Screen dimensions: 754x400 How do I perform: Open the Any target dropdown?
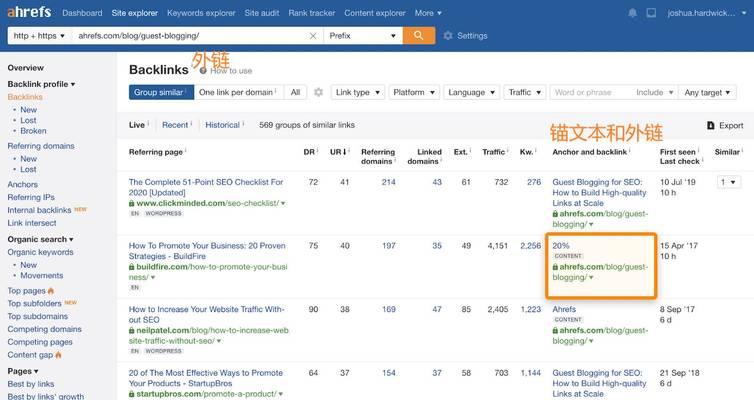click(707, 92)
